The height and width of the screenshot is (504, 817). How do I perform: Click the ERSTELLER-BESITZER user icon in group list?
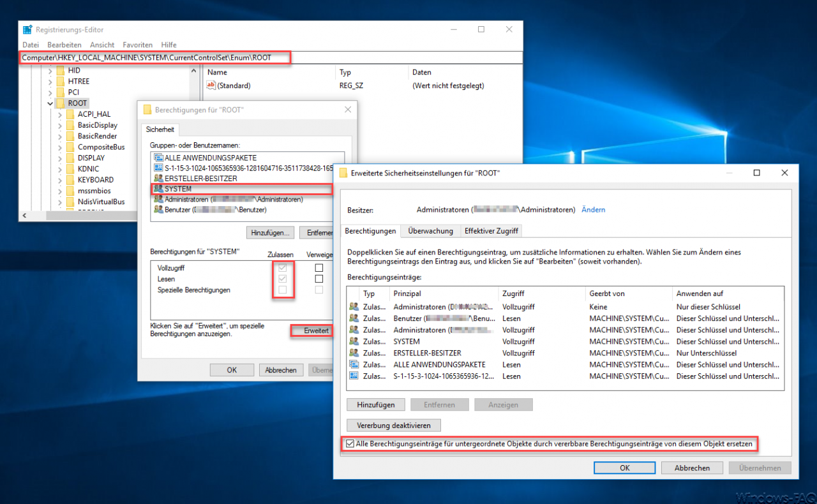pyautogui.click(x=158, y=178)
